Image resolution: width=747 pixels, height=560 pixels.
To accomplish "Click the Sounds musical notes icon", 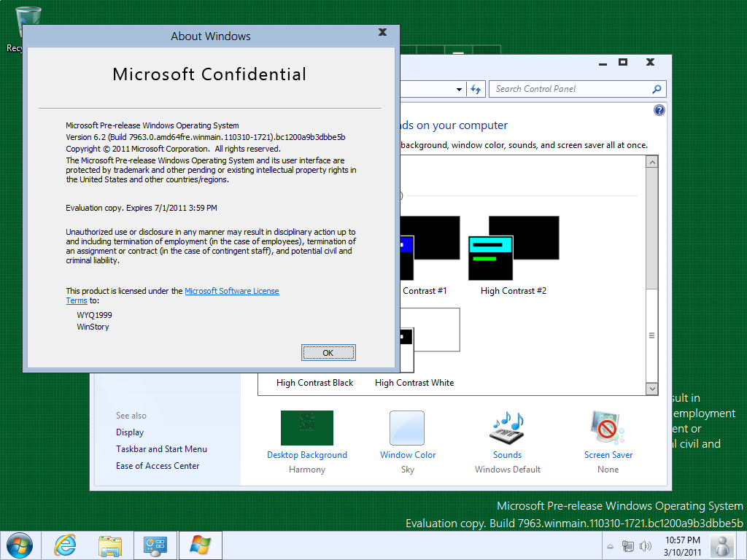I will [x=507, y=428].
